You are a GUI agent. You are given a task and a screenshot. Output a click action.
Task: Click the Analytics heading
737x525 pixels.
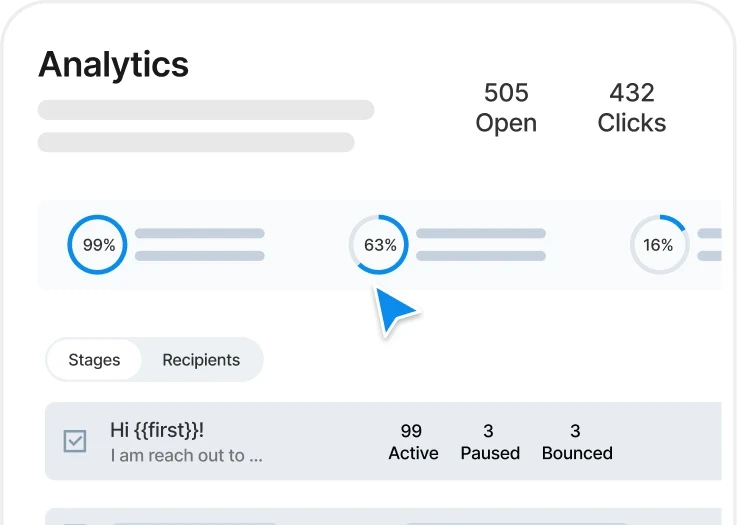click(113, 65)
